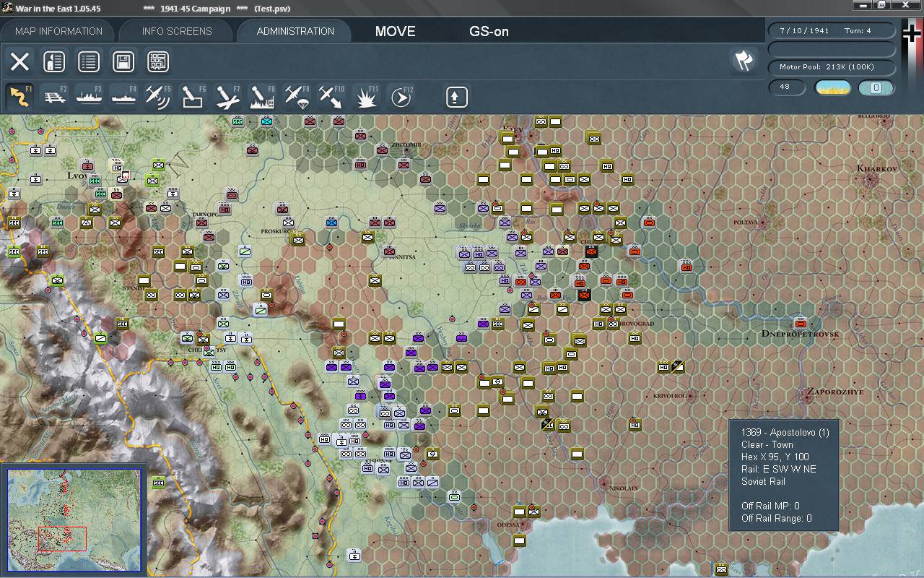Click the red viewport rectangle on the minimap
924x578 pixels.
click(x=62, y=539)
